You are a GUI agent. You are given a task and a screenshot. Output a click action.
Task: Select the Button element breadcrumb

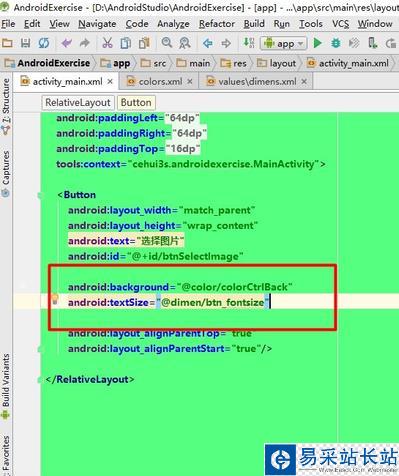point(136,102)
